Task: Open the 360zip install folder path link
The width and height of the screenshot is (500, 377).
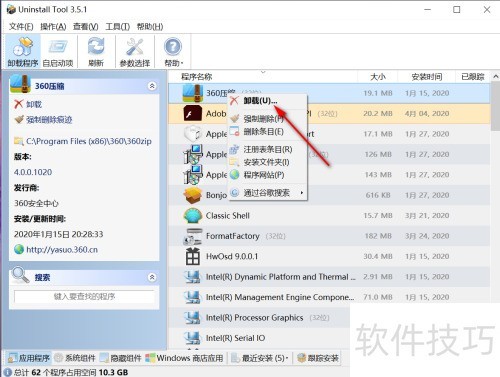Action: coord(89,141)
